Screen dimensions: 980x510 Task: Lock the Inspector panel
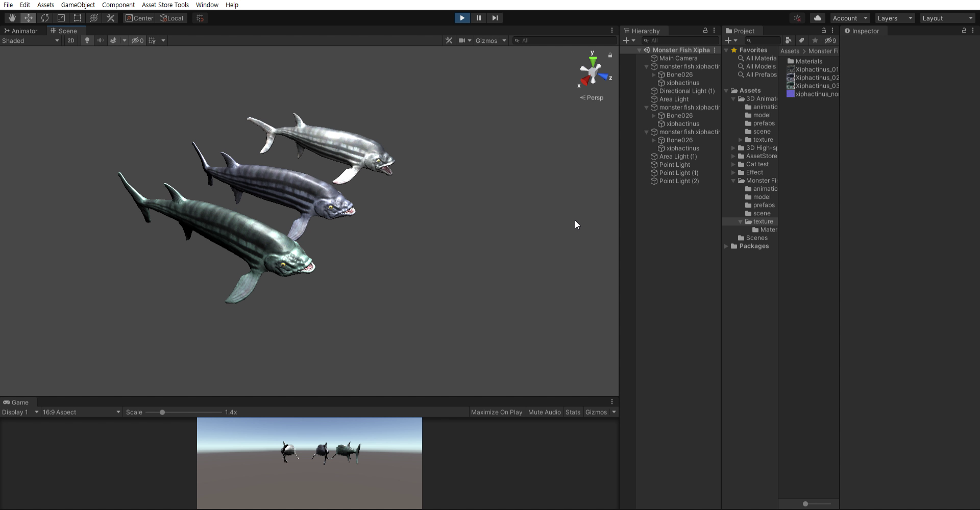(964, 31)
